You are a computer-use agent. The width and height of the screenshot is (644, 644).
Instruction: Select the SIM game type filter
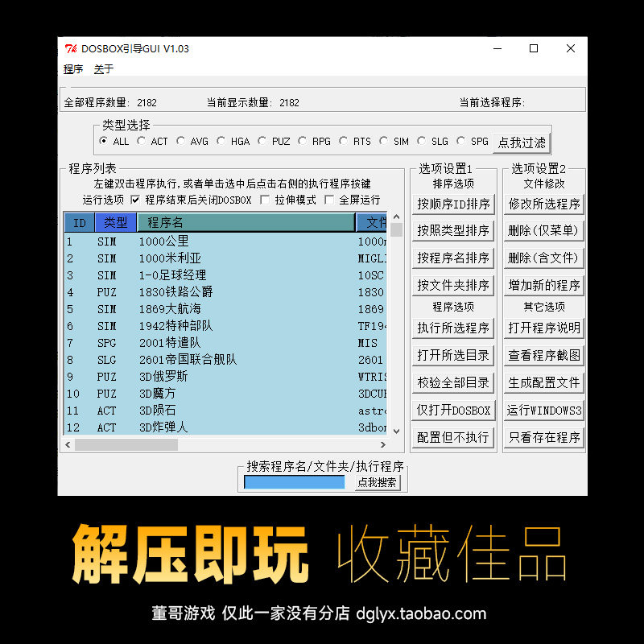click(386, 141)
